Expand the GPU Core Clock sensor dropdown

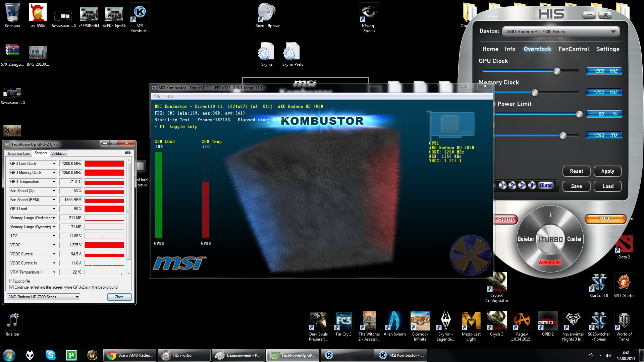pos(54,164)
